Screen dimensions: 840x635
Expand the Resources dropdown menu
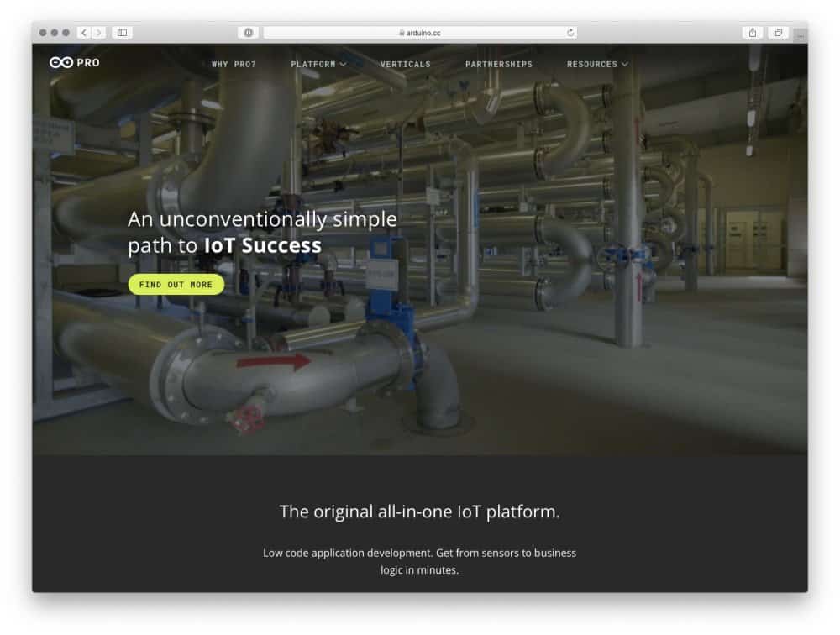click(x=596, y=64)
